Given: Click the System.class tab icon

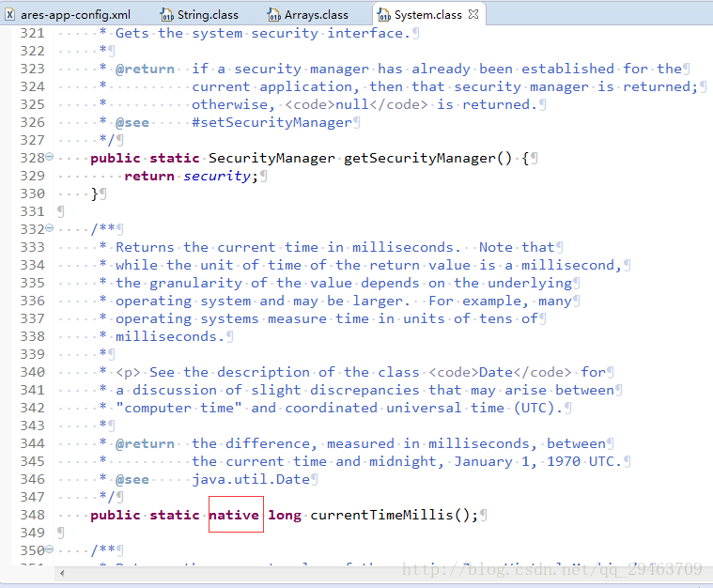Looking at the screenshot, I should (x=384, y=15).
